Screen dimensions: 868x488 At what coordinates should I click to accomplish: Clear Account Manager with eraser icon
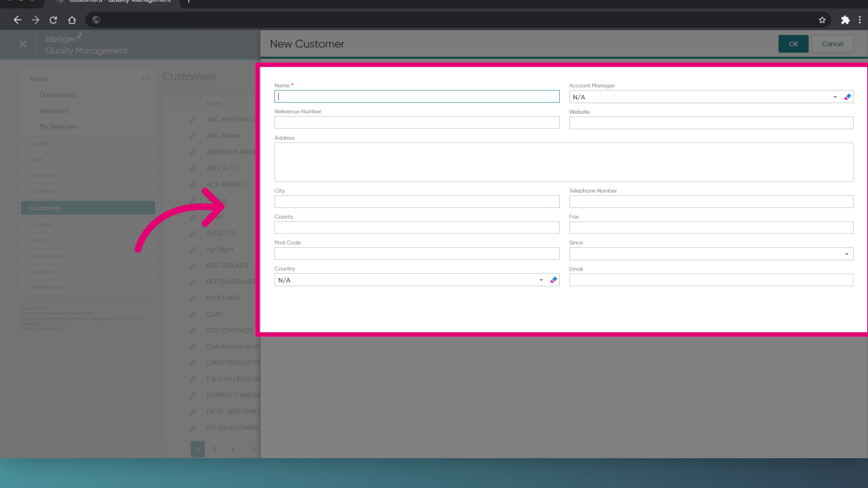pyautogui.click(x=847, y=97)
